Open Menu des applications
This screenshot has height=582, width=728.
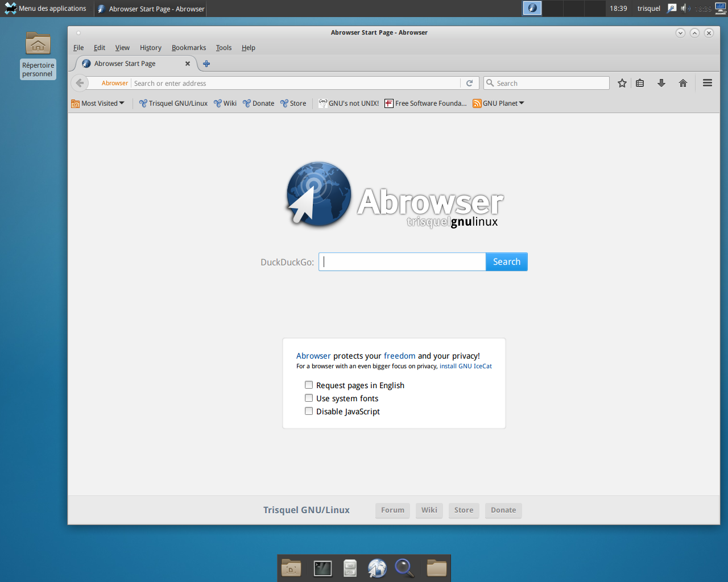[x=45, y=8]
